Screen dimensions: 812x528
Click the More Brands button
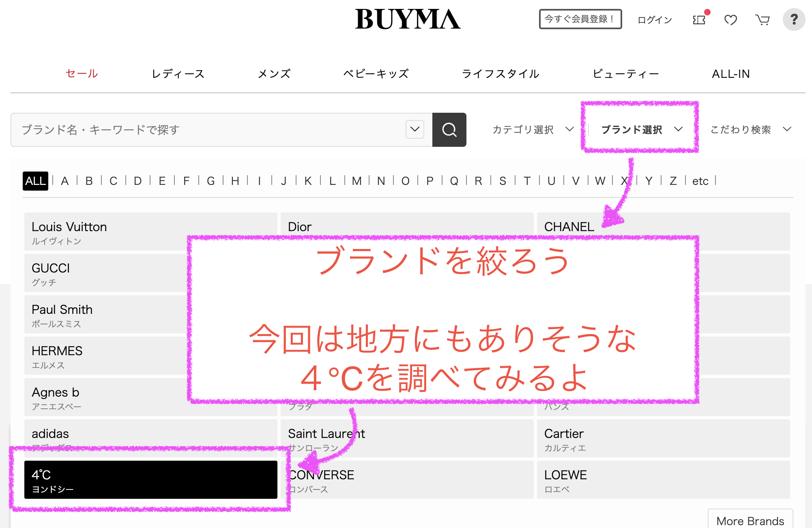tap(750, 519)
